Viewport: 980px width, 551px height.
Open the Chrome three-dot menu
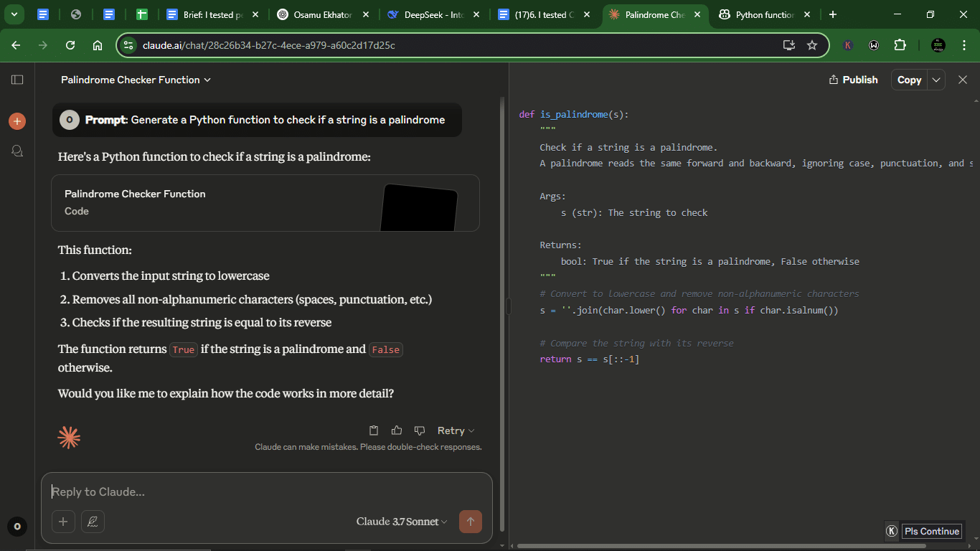pyautogui.click(x=963, y=45)
